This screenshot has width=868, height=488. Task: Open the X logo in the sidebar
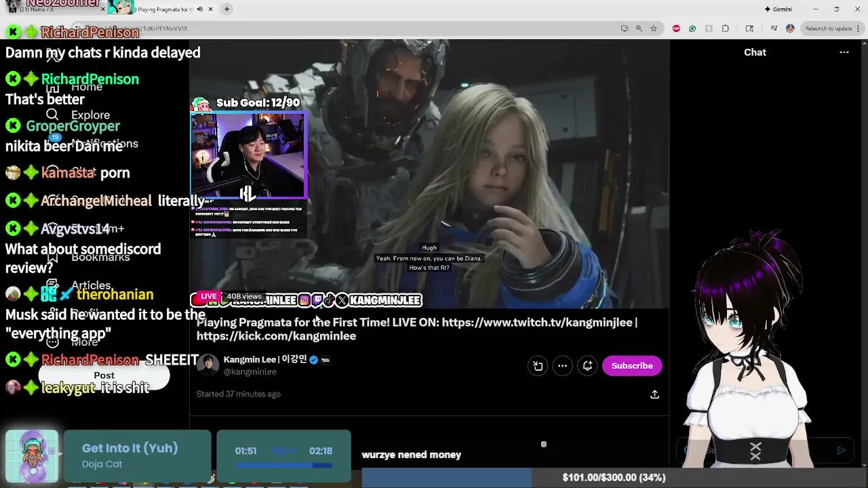(x=53, y=54)
